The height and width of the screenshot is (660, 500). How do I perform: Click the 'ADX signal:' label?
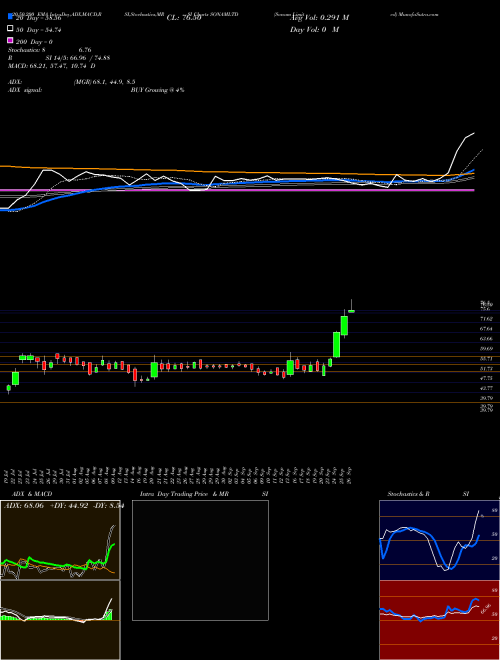pyautogui.click(x=25, y=90)
